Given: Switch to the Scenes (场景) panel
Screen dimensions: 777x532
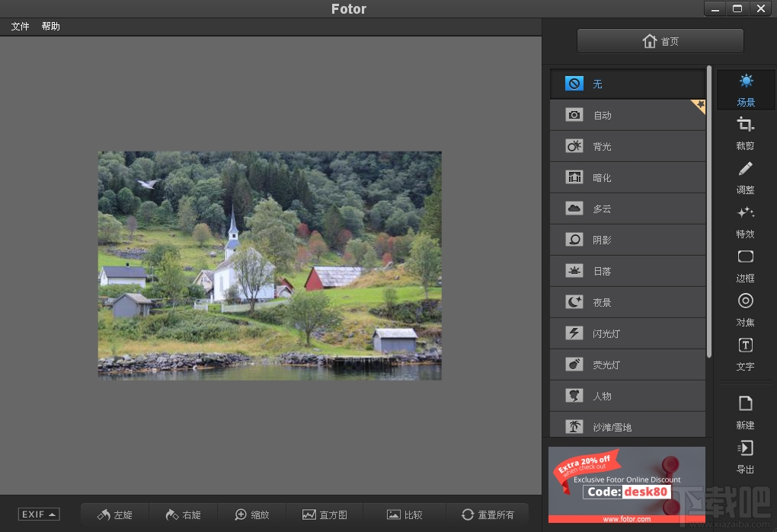Looking at the screenshot, I should point(745,90).
